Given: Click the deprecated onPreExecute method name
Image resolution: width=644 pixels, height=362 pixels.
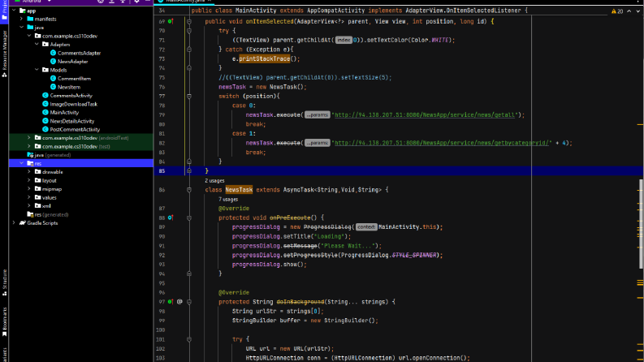Looking at the screenshot, I should click(290, 218).
